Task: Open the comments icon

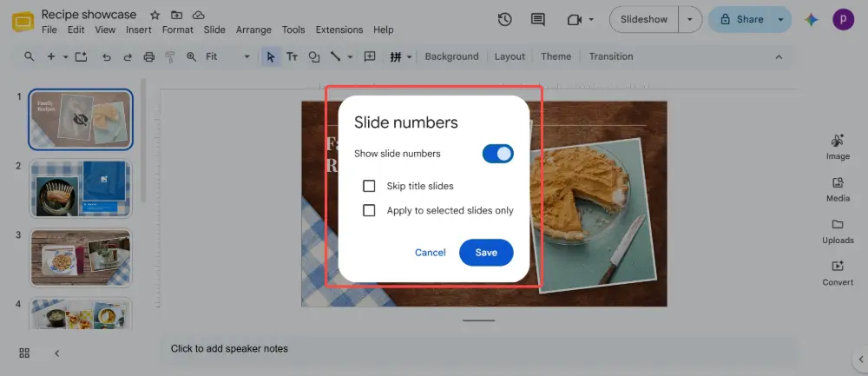Action: 537,19
